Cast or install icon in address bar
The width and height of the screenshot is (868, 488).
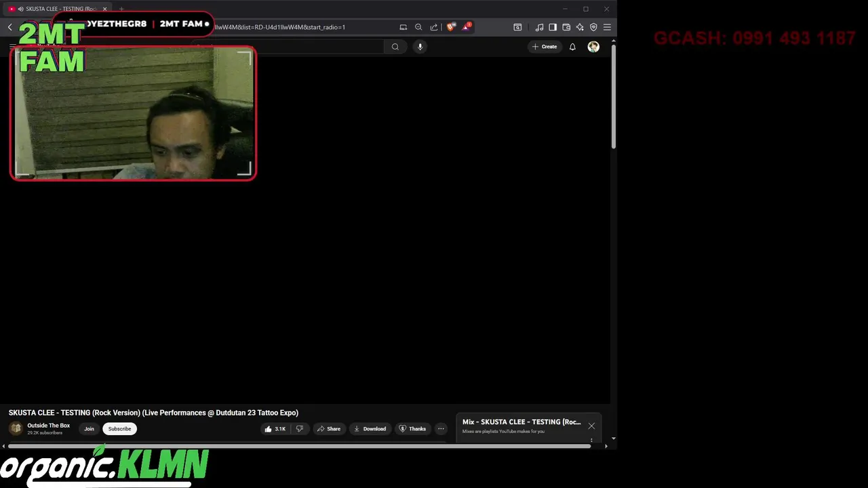[x=403, y=27]
